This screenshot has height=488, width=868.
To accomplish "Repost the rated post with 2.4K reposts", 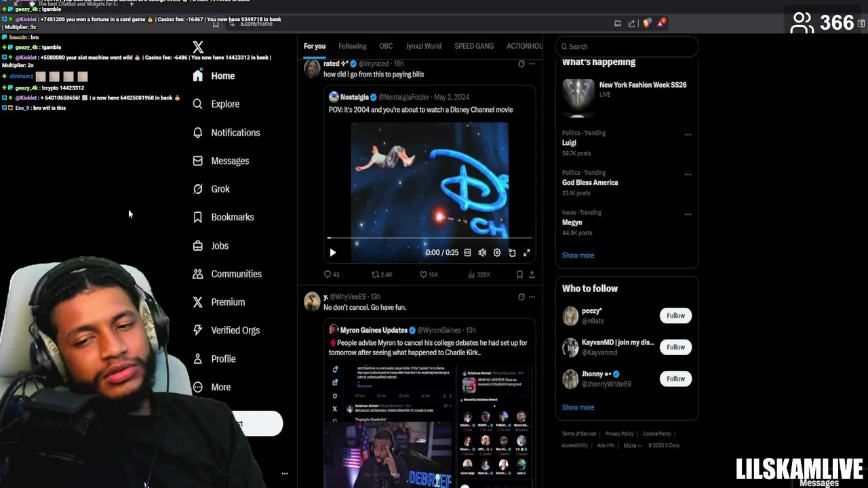I will click(x=382, y=274).
